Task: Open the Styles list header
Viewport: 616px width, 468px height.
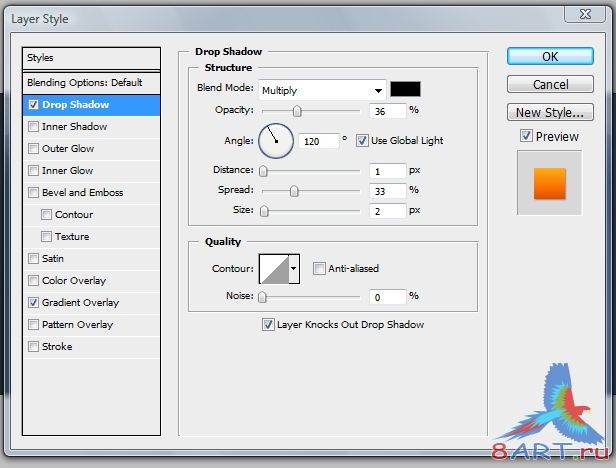Action: (91, 58)
